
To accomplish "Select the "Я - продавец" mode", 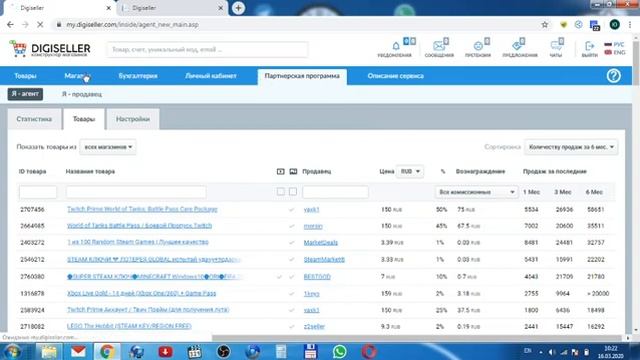I will click(82, 94).
